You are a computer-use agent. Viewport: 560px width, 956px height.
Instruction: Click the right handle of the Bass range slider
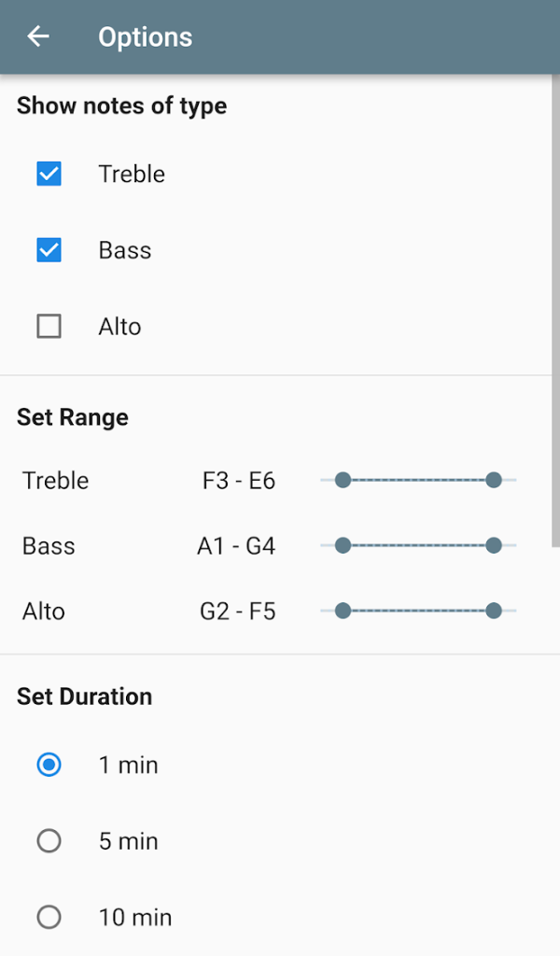click(x=494, y=545)
